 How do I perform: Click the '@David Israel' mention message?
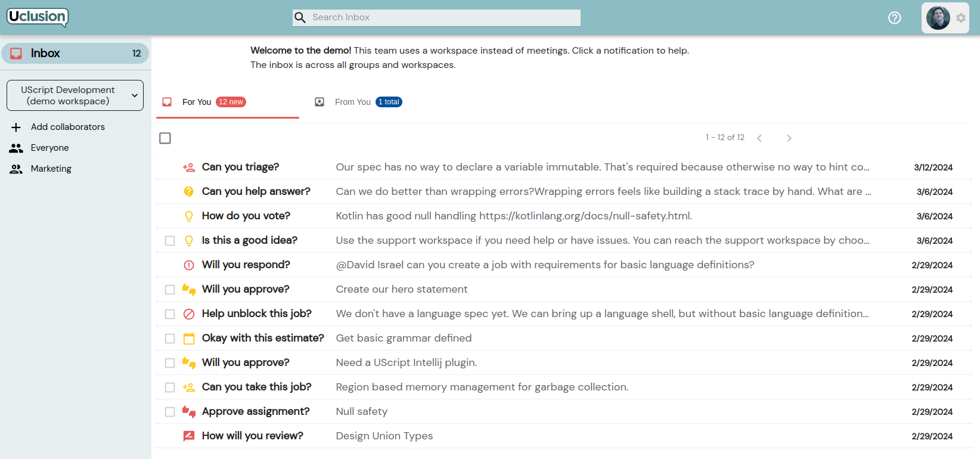[545, 265]
